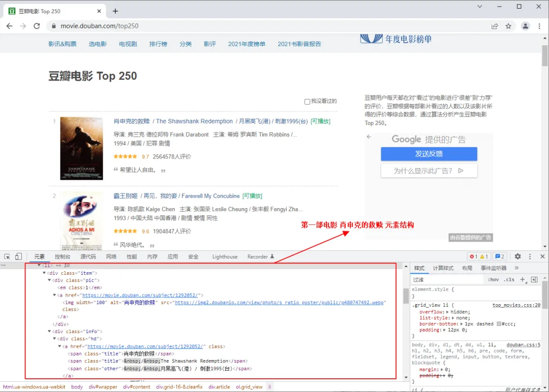Toggle the .cls class editor button

point(509,279)
